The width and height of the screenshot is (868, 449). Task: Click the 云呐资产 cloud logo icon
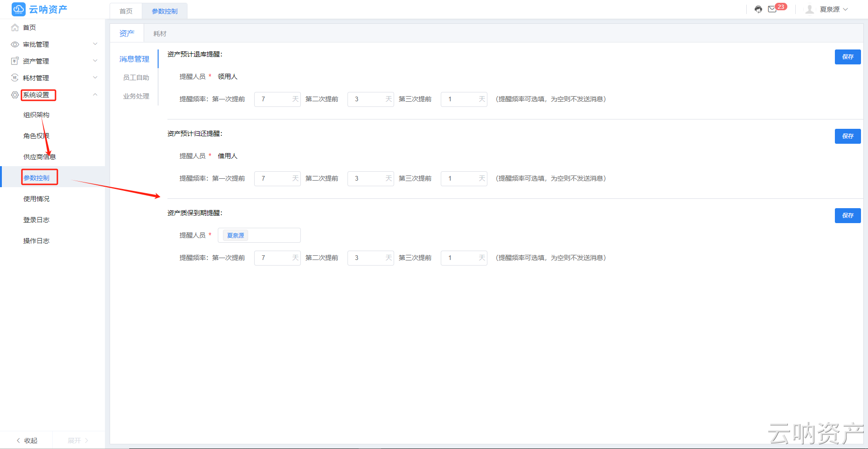pyautogui.click(x=18, y=9)
